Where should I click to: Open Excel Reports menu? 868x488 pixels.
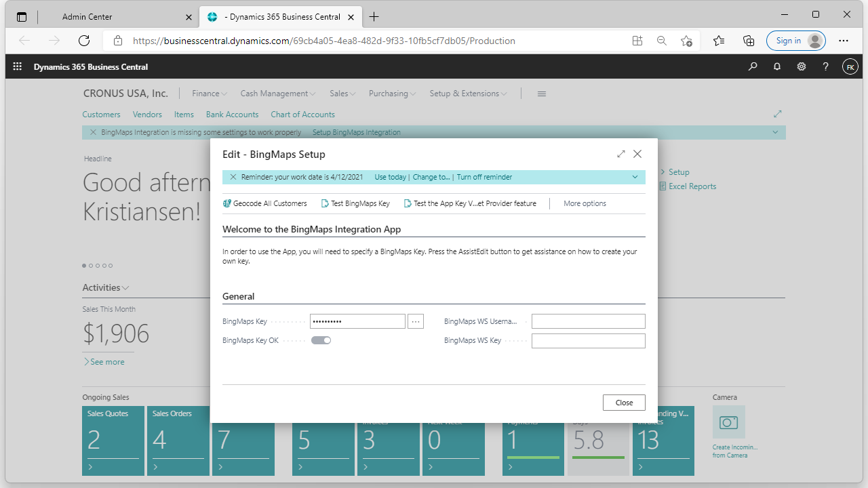click(688, 186)
